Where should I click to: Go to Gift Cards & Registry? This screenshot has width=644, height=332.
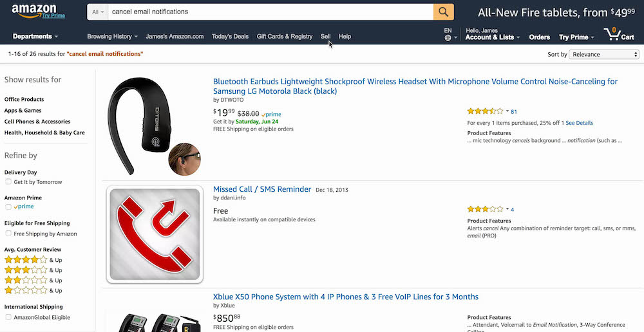coord(284,37)
